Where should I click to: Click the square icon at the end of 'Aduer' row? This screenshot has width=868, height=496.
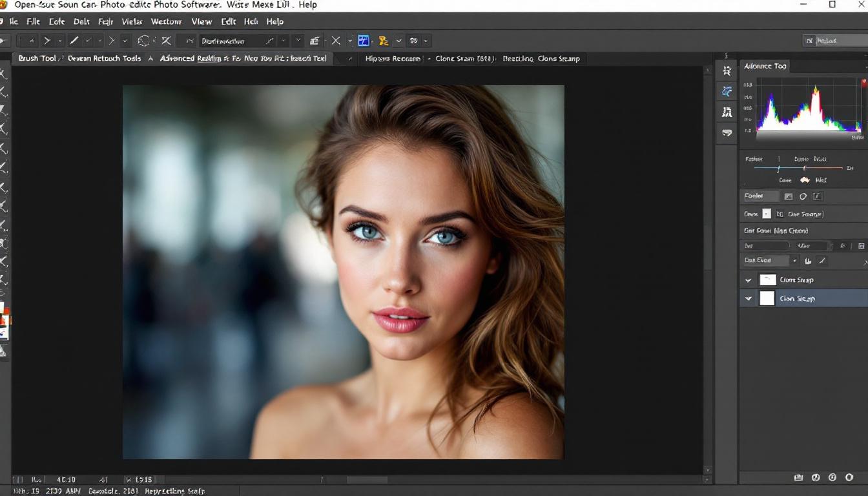[x=861, y=246]
